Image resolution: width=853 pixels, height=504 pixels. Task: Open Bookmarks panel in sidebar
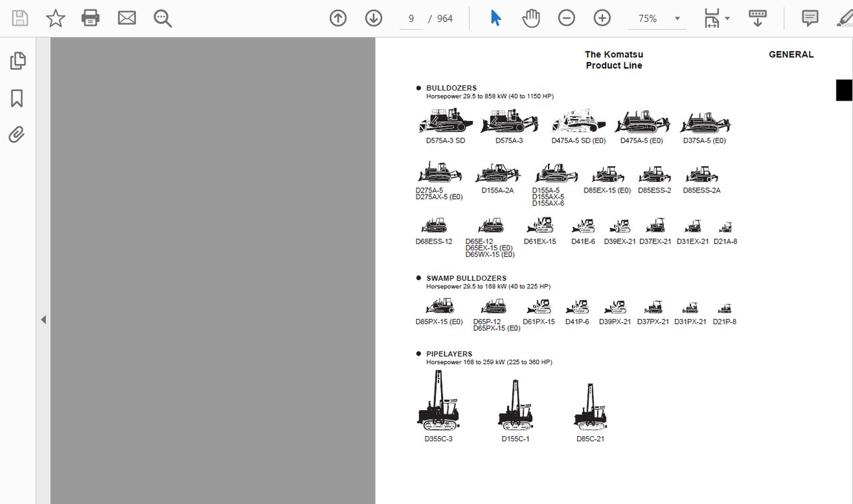coord(17,99)
